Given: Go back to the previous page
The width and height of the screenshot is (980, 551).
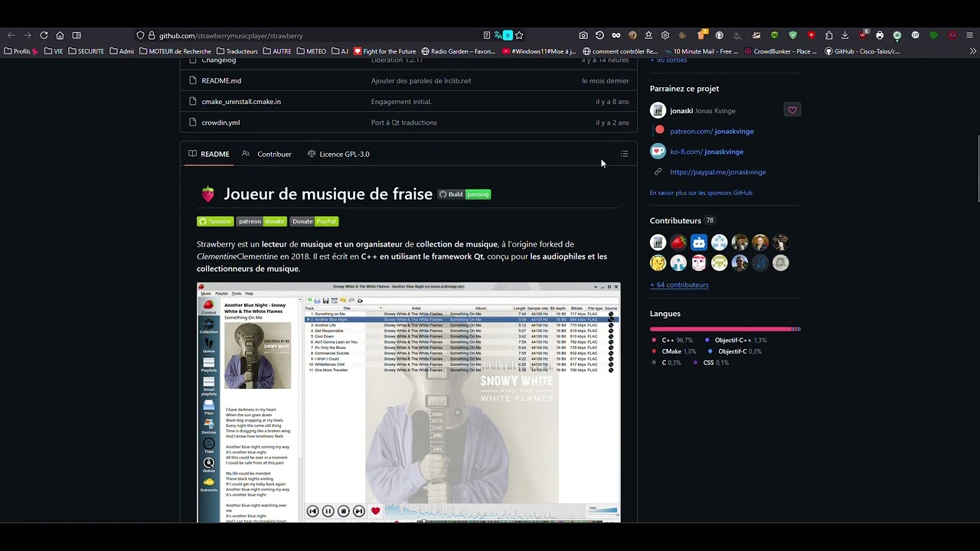Looking at the screenshot, I should pyautogui.click(x=11, y=35).
